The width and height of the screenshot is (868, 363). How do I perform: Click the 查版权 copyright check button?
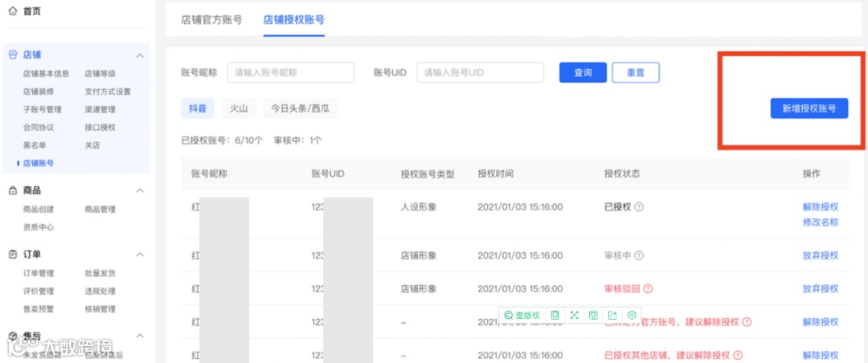point(522,315)
